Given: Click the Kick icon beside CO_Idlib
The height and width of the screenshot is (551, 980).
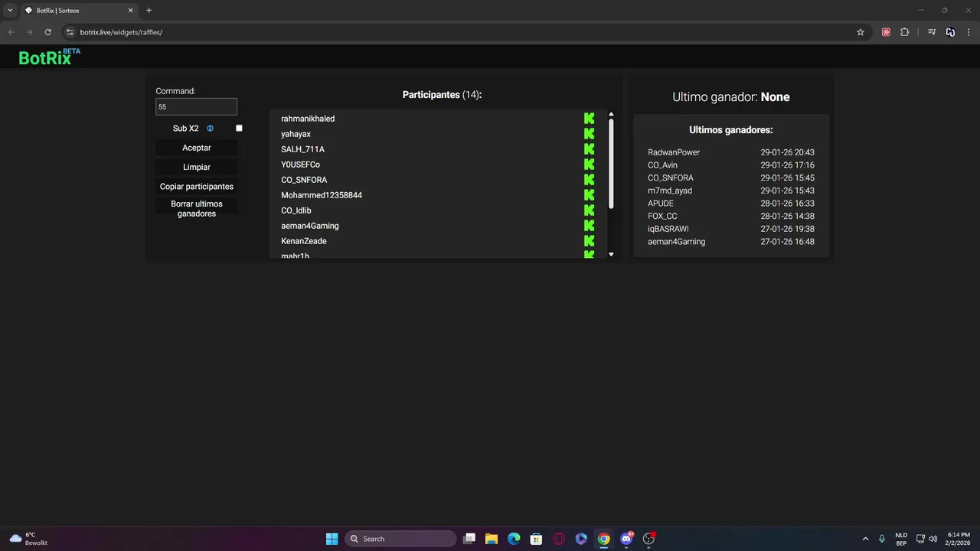Looking at the screenshot, I should (589, 210).
